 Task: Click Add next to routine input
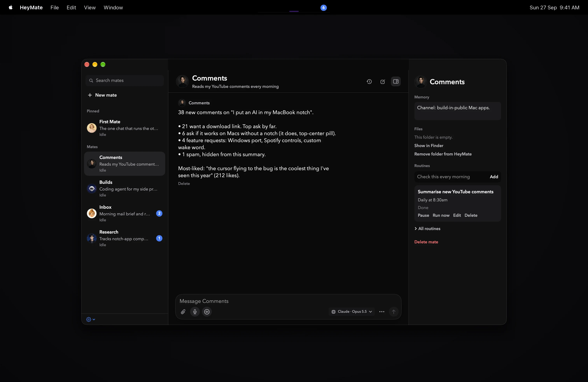coord(494,177)
